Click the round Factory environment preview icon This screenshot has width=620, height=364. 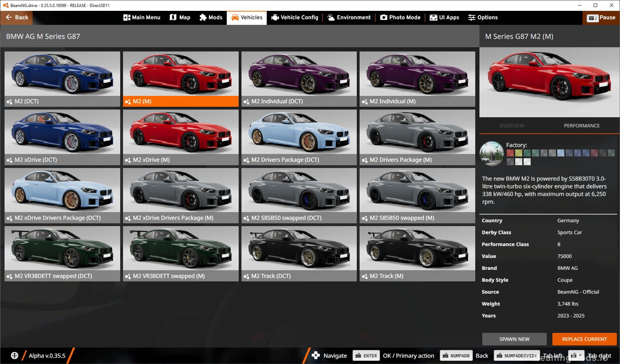point(492,154)
